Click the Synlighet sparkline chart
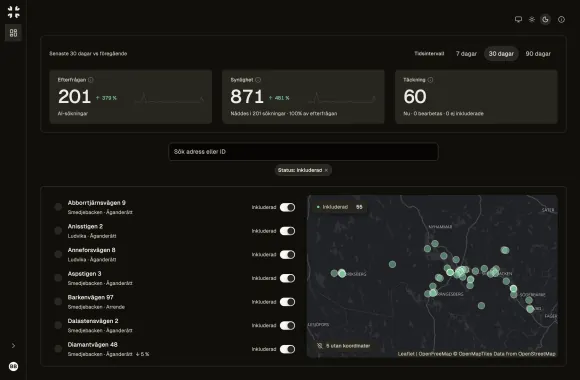This screenshot has width=580, height=380. point(341,98)
